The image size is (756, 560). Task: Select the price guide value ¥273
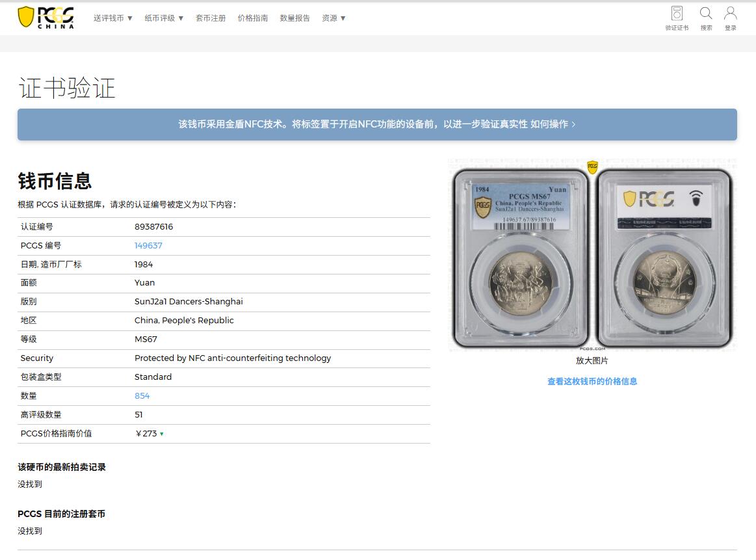(x=146, y=434)
